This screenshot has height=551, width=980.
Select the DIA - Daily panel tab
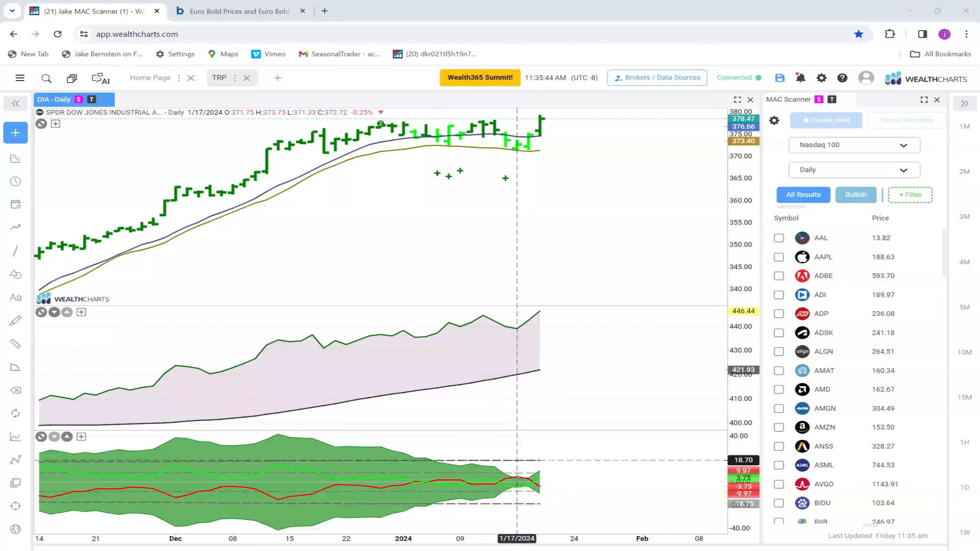coord(74,99)
